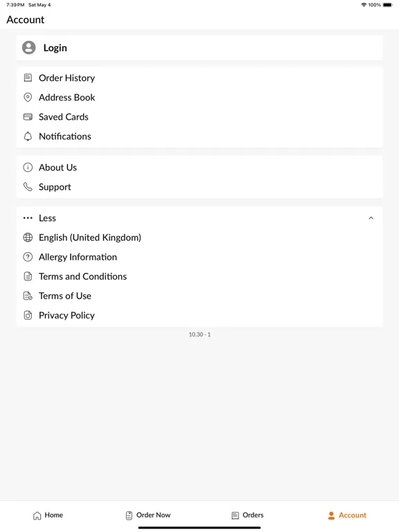Viewport: 399px width, 532px height.
Task: Click the Login text button
Action: pos(55,48)
